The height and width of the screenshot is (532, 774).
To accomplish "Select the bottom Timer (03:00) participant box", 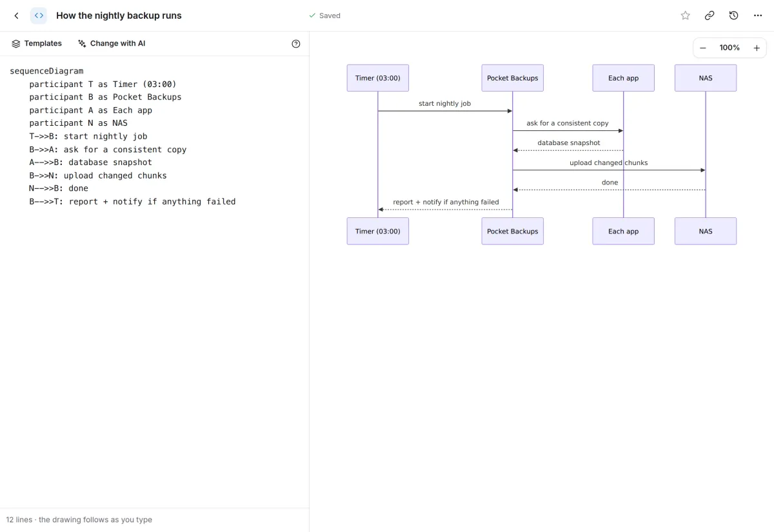I will click(x=378, y=231).
